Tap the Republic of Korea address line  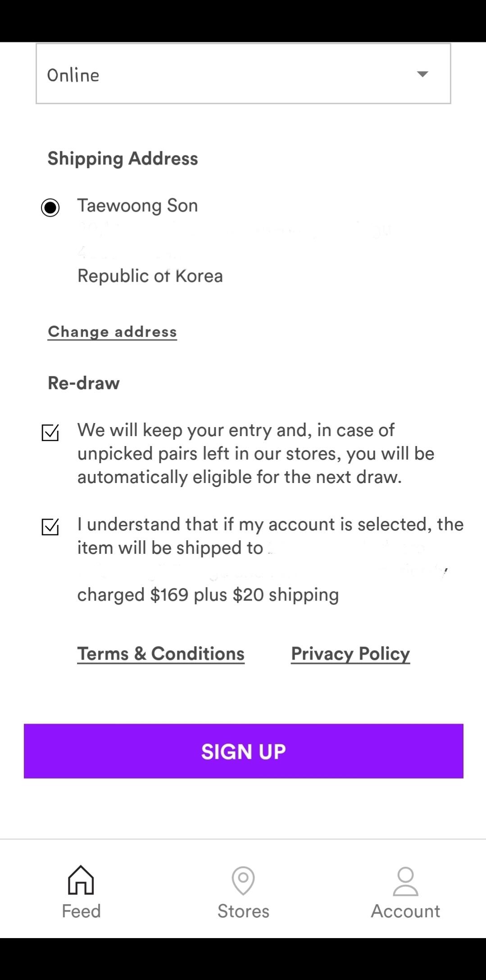150,276
